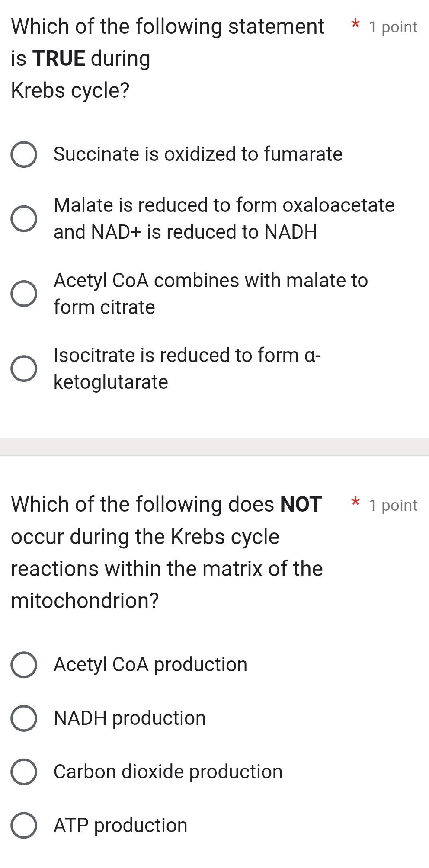Click "form citrate" text line
Image resolution: width=429 pixels, height=868 pixels.
104,307
